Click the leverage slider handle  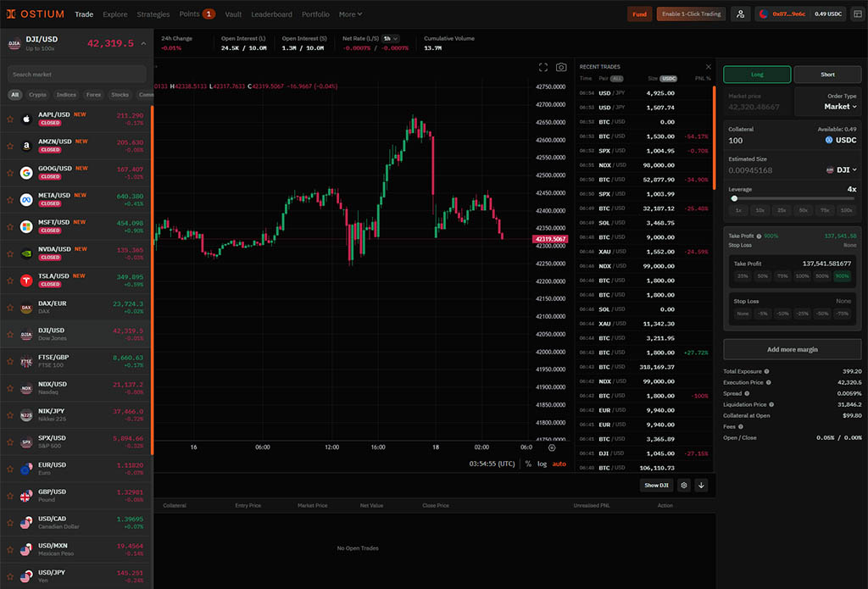734,198
